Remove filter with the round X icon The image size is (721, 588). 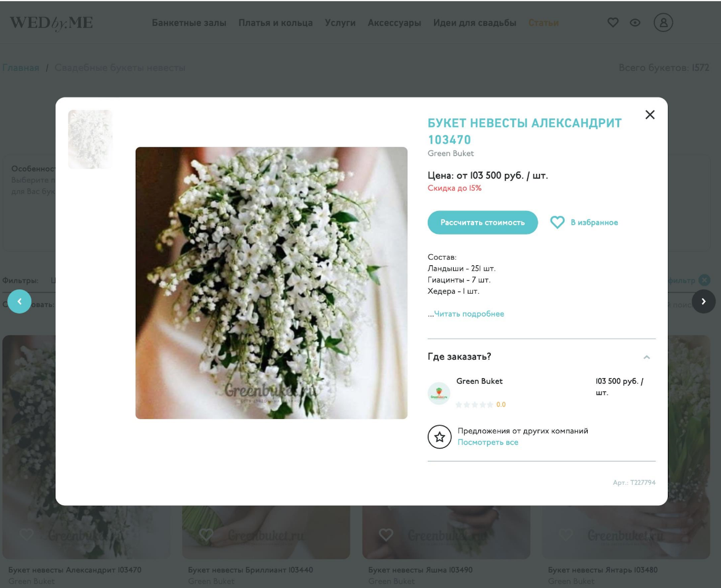tap(704, 280)
